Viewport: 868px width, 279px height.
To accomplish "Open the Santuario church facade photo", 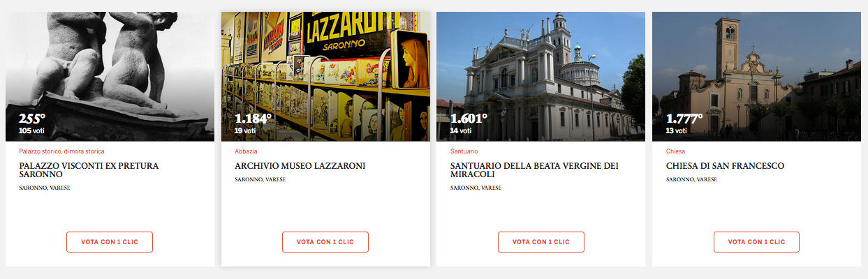I will pos(540,76).
